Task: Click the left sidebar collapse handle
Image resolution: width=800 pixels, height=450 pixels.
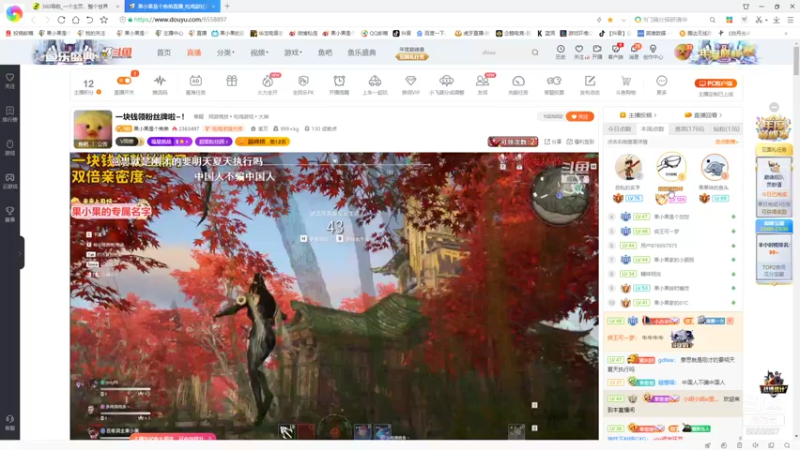Action: pos(20,253)
